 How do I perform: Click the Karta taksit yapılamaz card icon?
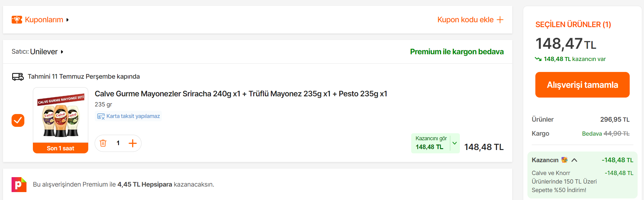(x=101, y=116)
